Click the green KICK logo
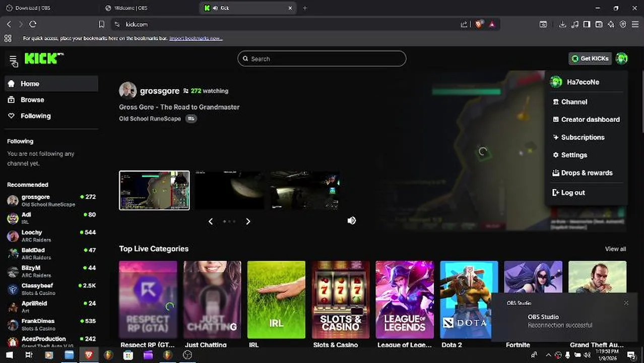Image resolution: width=644 pixels, height=363 pixels. tap(44, 58)
